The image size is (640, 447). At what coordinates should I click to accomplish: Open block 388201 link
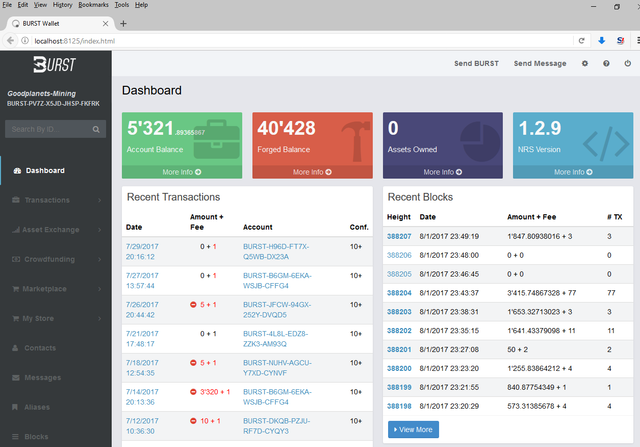(399, 349)
